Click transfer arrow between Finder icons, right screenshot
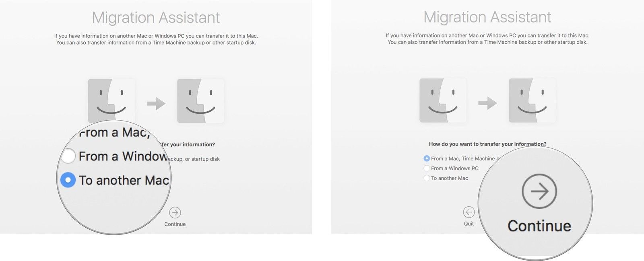 (487, 103)
